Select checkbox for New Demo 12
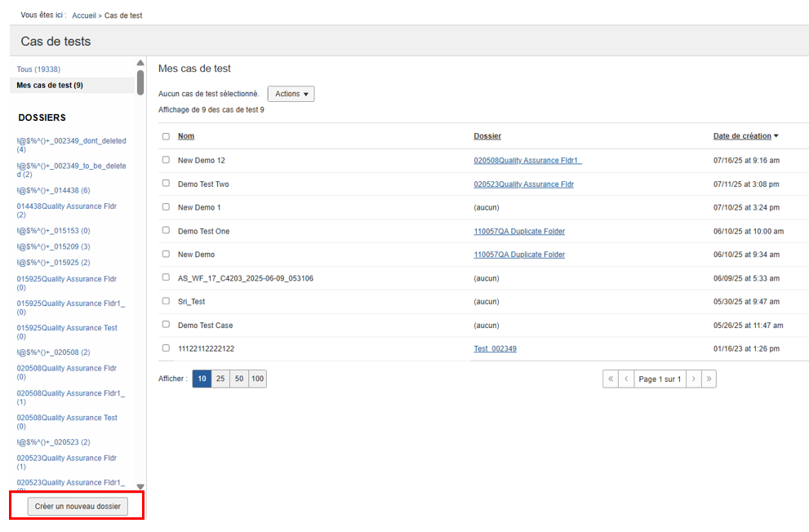Screen dimensions: 809x532 pos(166,160)
